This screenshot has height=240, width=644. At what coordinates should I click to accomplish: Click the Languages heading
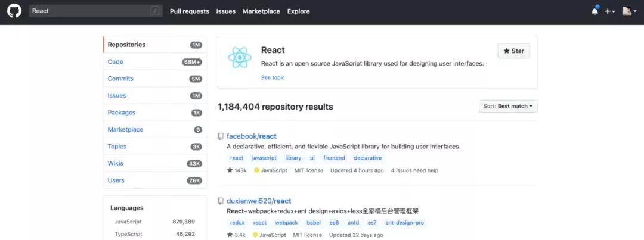pyautogui.click(x=127, y=208)
